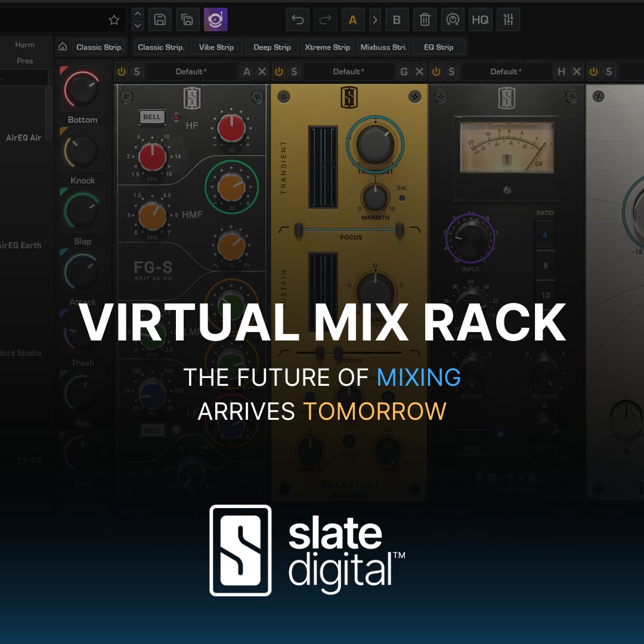Click the Bottom macro knob
This screenshot has height=644, width=644.
(82, 89)
